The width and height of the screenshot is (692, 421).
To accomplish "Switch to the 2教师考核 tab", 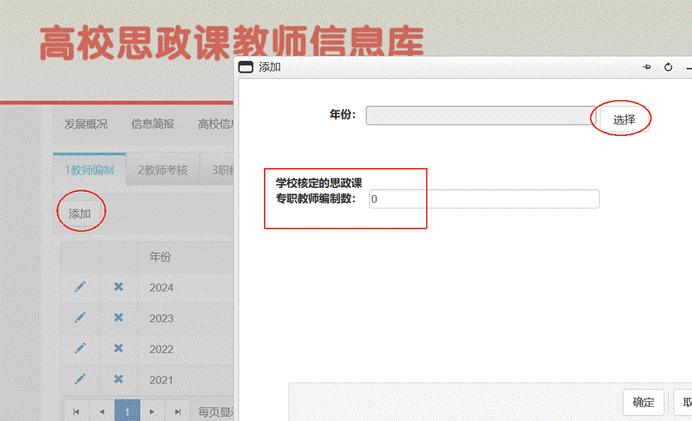I will (x=163, y=169).
